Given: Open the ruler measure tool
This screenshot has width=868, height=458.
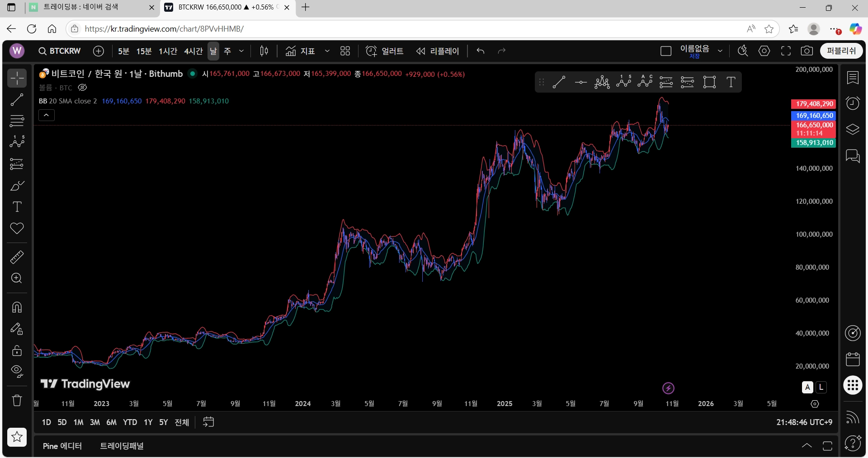Looking at the screenshot, I should coord(17,257).
